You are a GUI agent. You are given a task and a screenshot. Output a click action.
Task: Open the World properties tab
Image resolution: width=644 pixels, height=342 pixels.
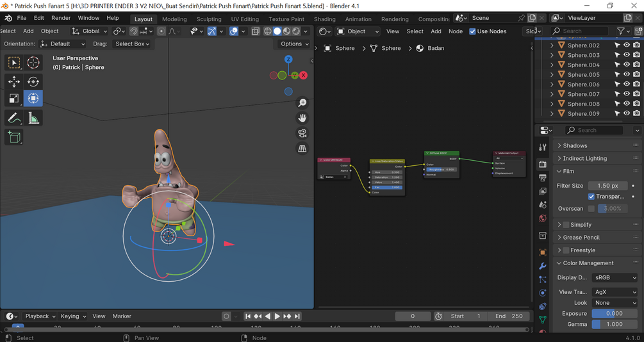pos(543,218)
